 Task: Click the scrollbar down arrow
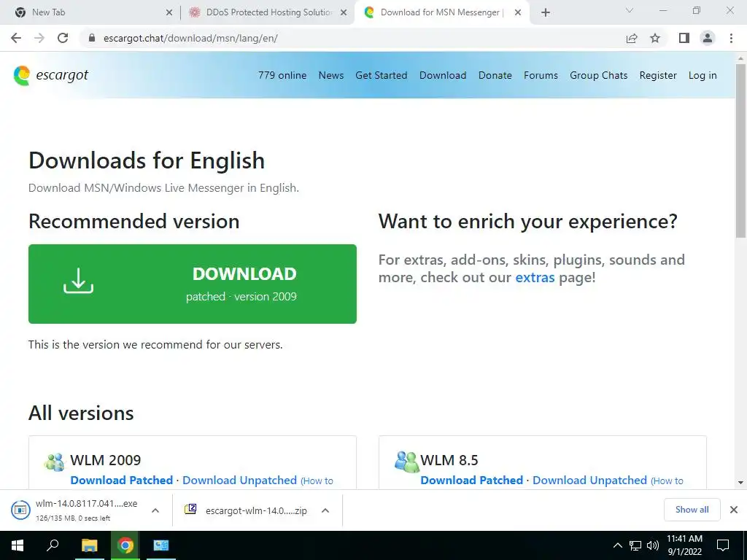pos(740,483)
